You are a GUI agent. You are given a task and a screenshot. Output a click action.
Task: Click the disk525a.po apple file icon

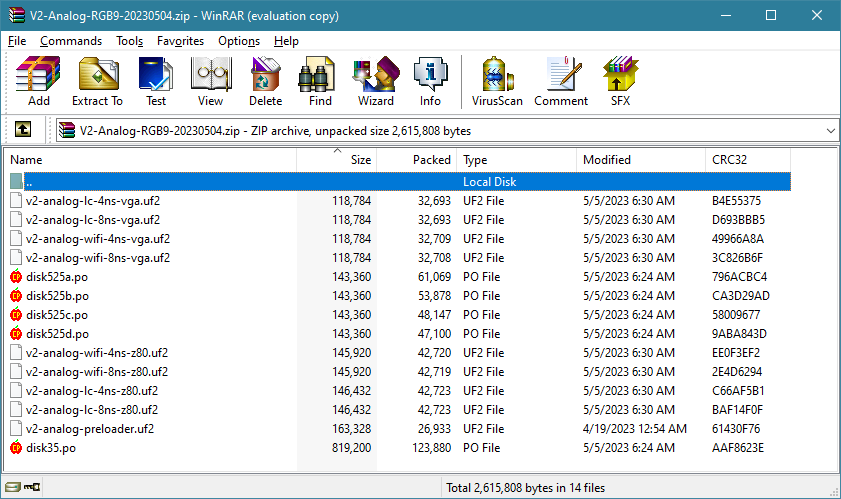click(16, 276)
